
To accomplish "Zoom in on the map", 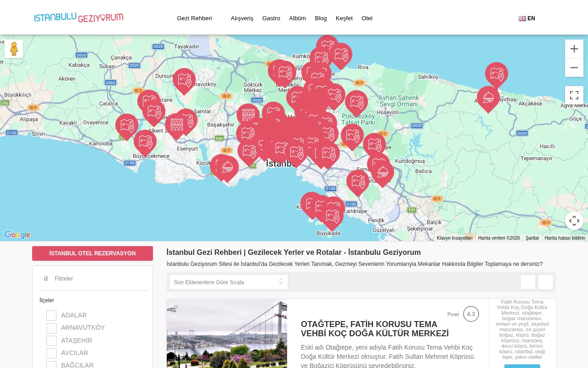I will click(574, 48).
